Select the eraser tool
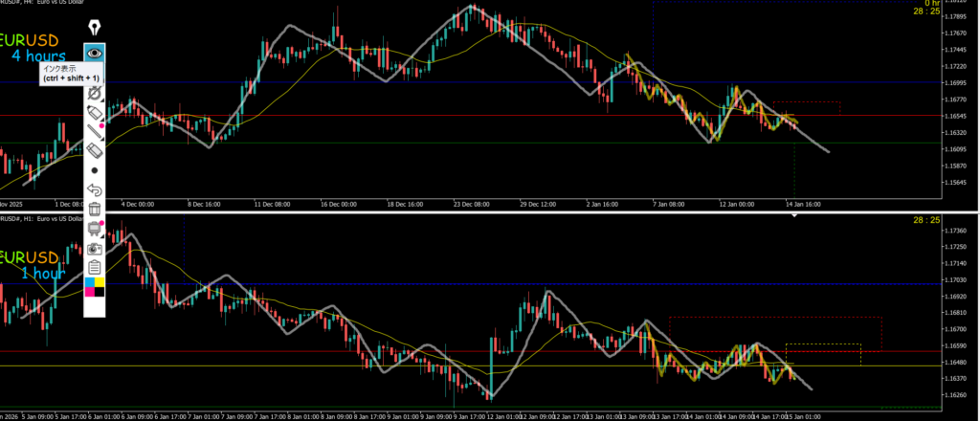Image resolution: width=980 pixels, height=421 pixels. [94, 150]
